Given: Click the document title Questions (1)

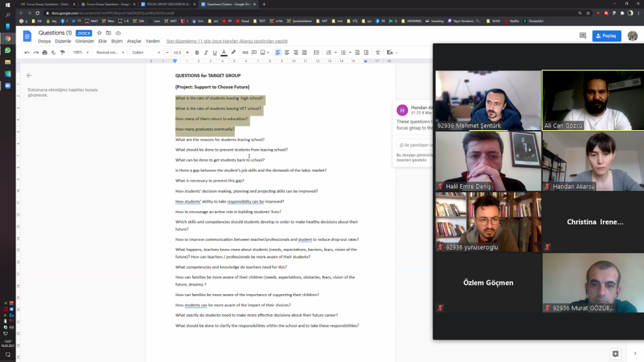Looking at the screenshot, I should [55, 33].
